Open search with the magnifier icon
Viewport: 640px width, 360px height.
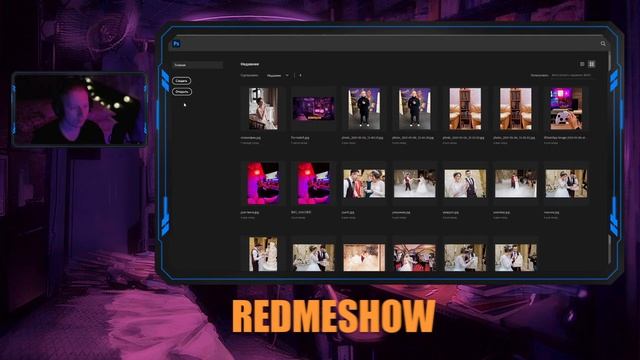click(x=603, y=44)
